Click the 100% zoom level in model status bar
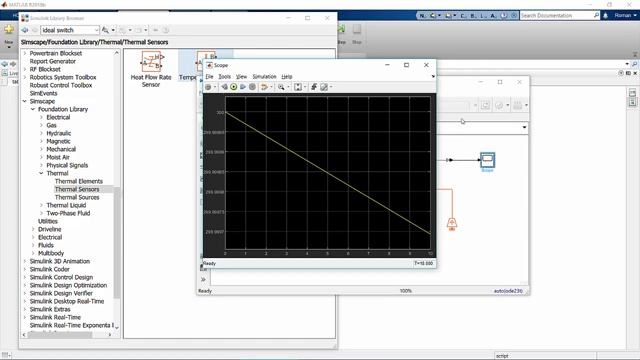 [x=405, y=291]
